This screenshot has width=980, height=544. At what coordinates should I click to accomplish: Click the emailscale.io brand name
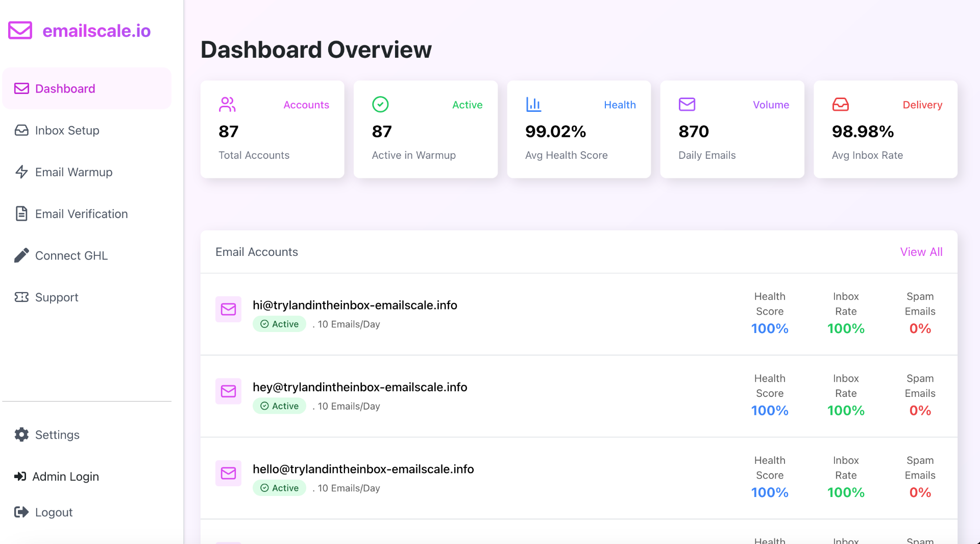pyautogui.click(x=96, y=31)
